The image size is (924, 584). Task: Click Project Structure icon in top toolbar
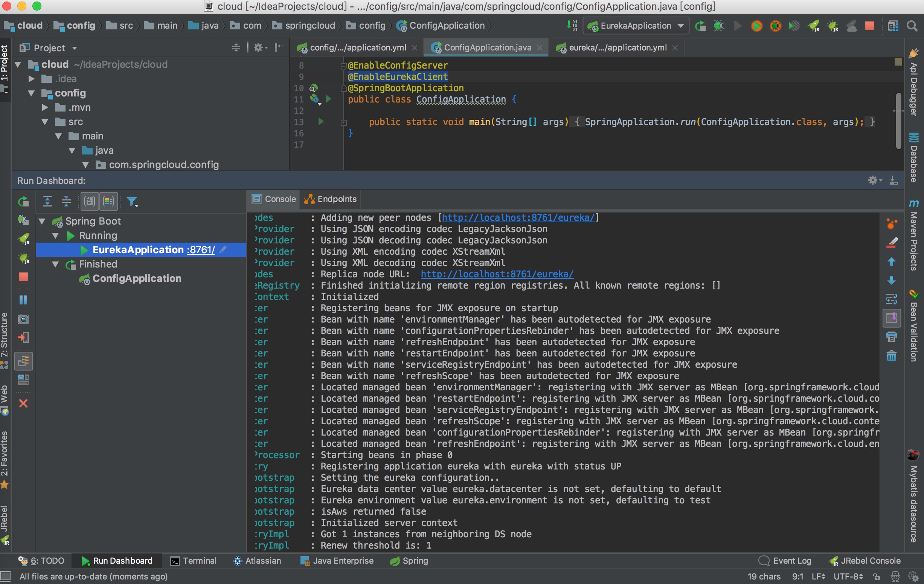893,26
